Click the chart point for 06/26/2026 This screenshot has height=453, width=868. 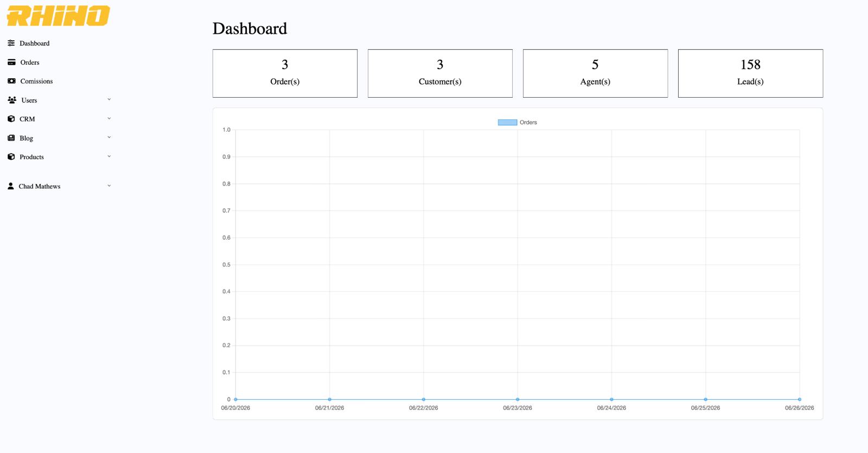tap(799, 399)
